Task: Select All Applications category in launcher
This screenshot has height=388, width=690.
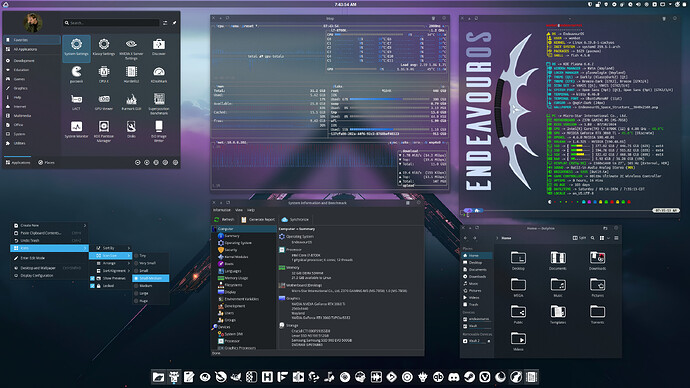Action: pos(32,50)
